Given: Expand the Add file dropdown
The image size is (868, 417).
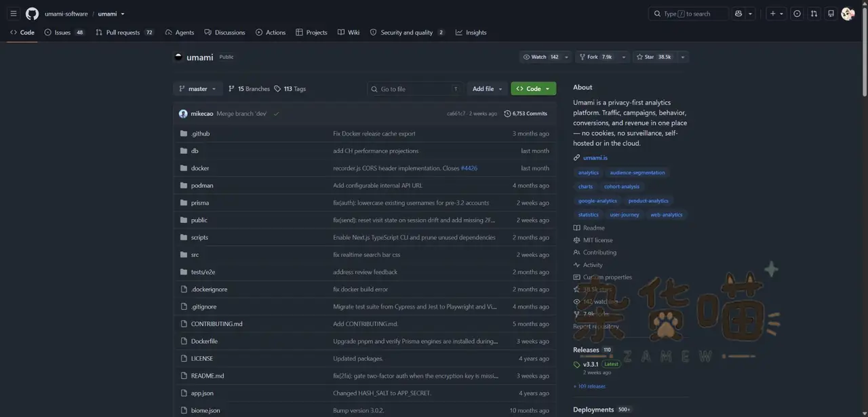Looking at the screenshot, I should click(x=488, y=89).
